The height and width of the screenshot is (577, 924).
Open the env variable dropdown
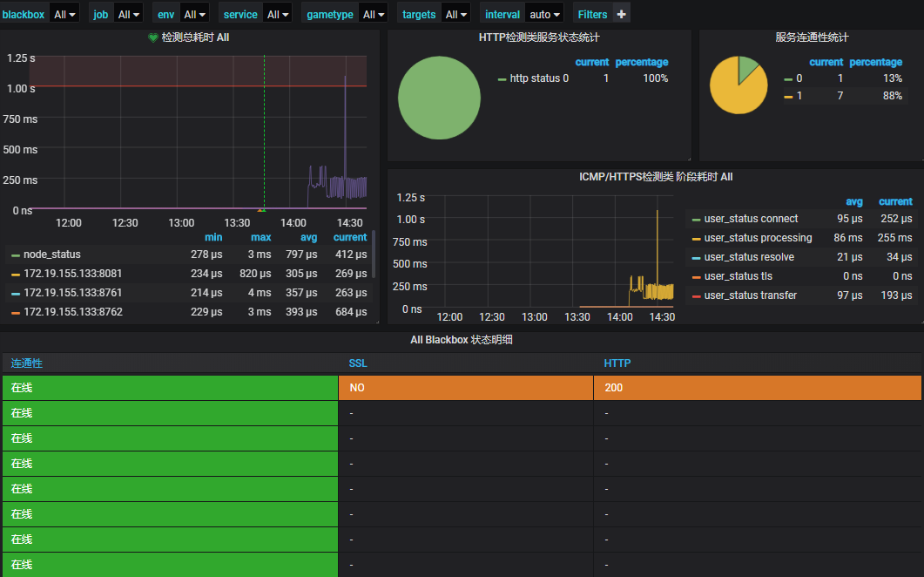coord(194,14)
